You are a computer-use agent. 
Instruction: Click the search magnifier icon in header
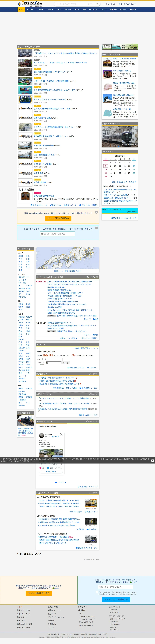(x=97, y=4)
